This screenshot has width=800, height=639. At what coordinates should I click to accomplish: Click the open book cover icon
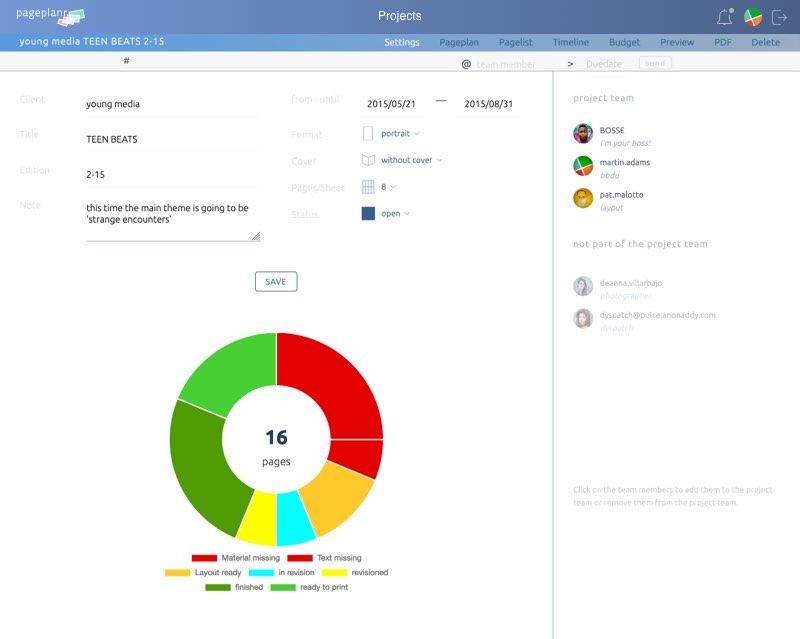368,160
